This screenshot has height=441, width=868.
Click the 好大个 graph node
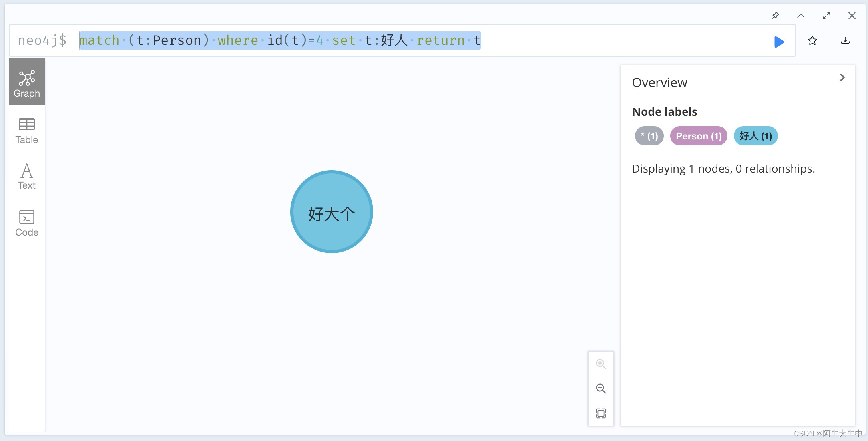click(331, 212)
